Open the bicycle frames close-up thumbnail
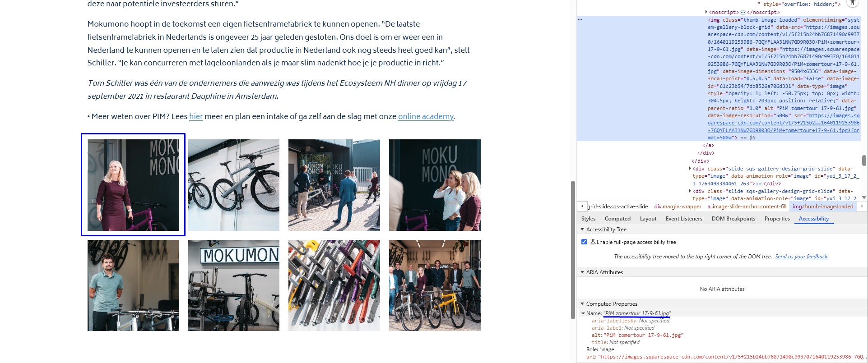 tap(334, 285)
